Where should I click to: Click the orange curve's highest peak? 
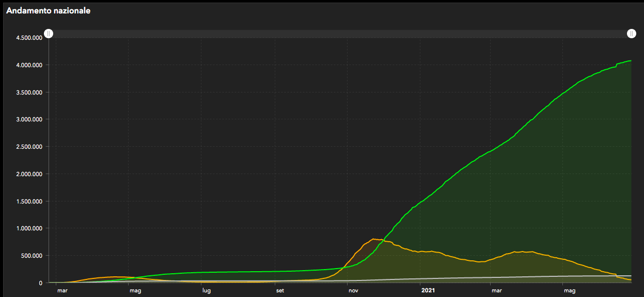pyautogui.click(x=373, y=239)
